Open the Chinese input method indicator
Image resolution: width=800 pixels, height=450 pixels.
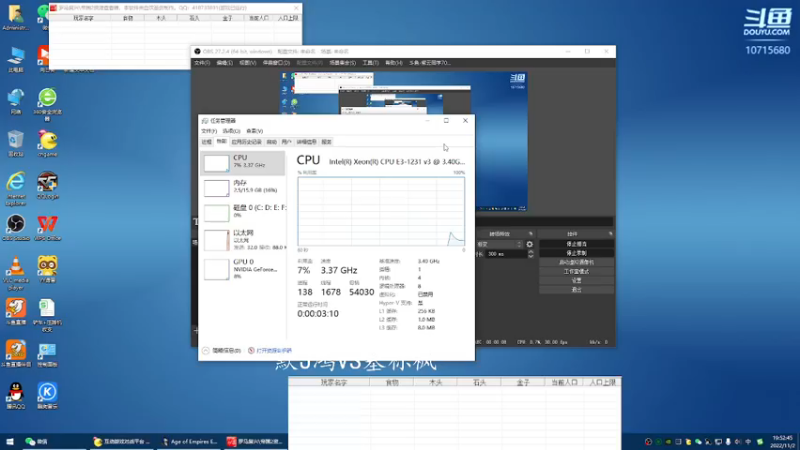[x=748, y=442]
